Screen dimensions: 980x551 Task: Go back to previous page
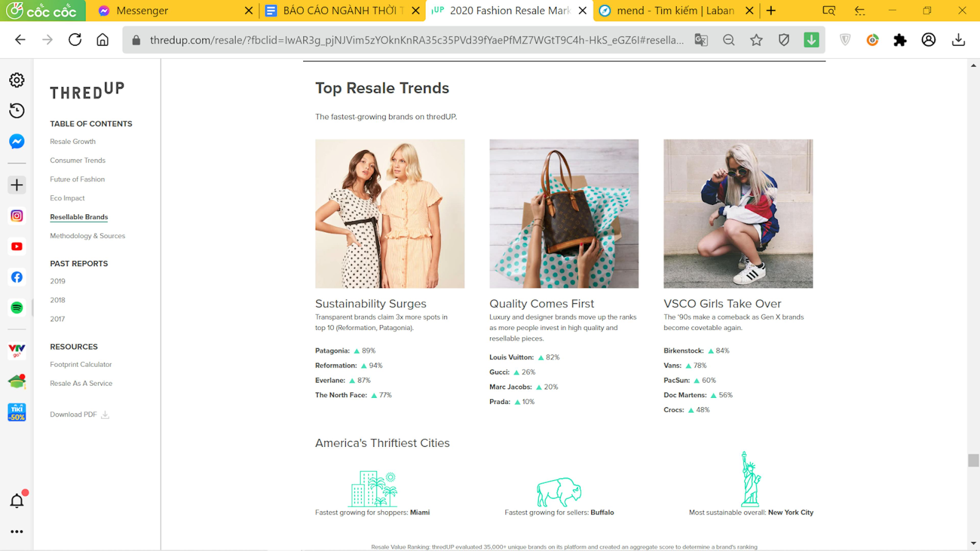click(20, 40)
